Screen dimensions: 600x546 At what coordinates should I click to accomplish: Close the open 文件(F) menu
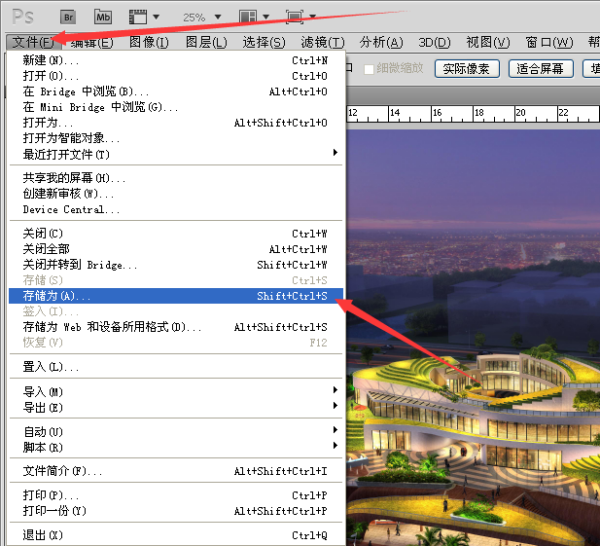[x=34, y=42]
